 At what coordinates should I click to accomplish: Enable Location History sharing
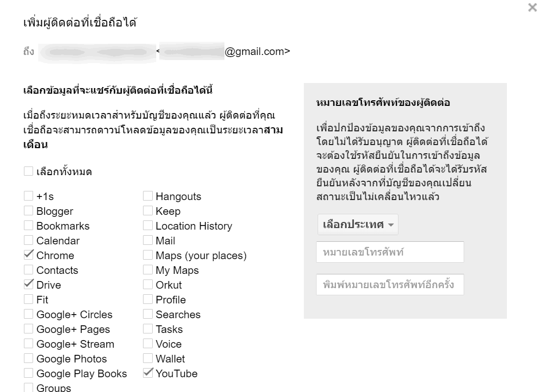tap(148, 226)
